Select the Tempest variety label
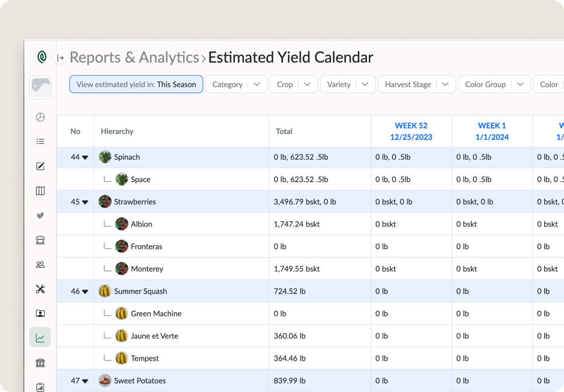The height and width of the screenshot is (392, 564). [144, 358]
